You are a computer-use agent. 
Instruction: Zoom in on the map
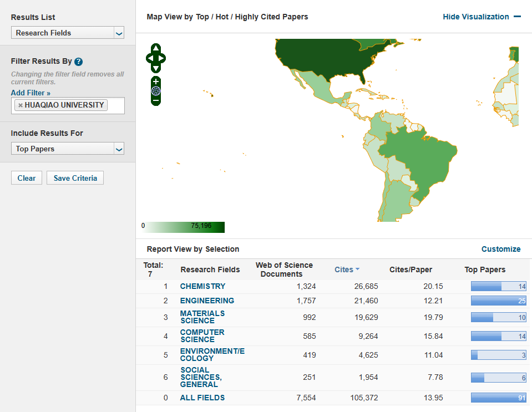[156, 82]
